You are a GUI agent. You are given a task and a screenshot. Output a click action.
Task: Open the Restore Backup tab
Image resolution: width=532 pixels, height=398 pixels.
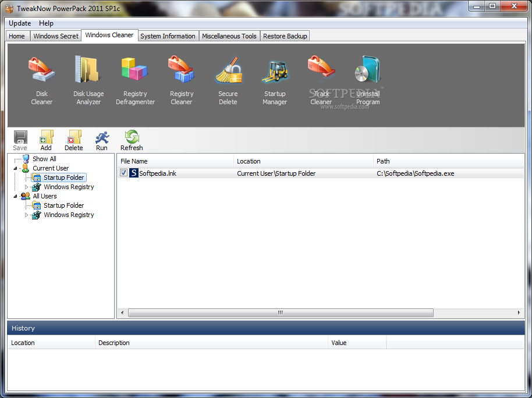point(285,36)
